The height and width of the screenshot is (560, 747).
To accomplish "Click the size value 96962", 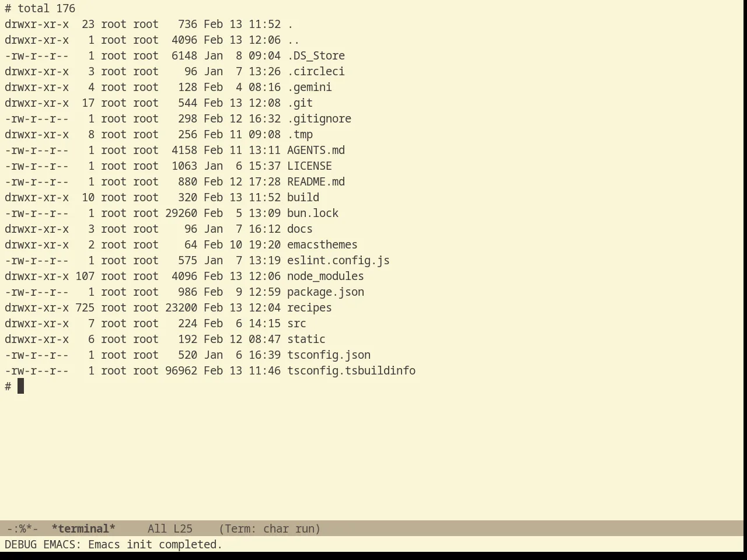I will pos(181,371).
